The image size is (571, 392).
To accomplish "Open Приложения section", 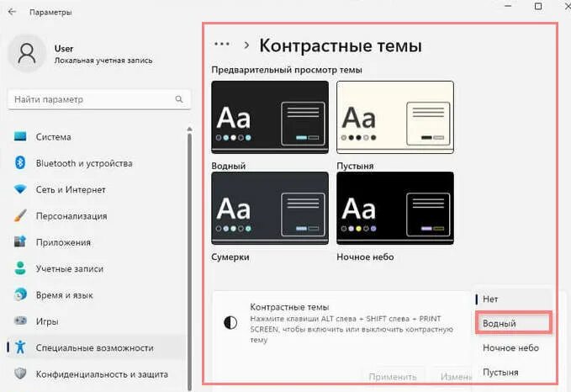I will 97,242.
